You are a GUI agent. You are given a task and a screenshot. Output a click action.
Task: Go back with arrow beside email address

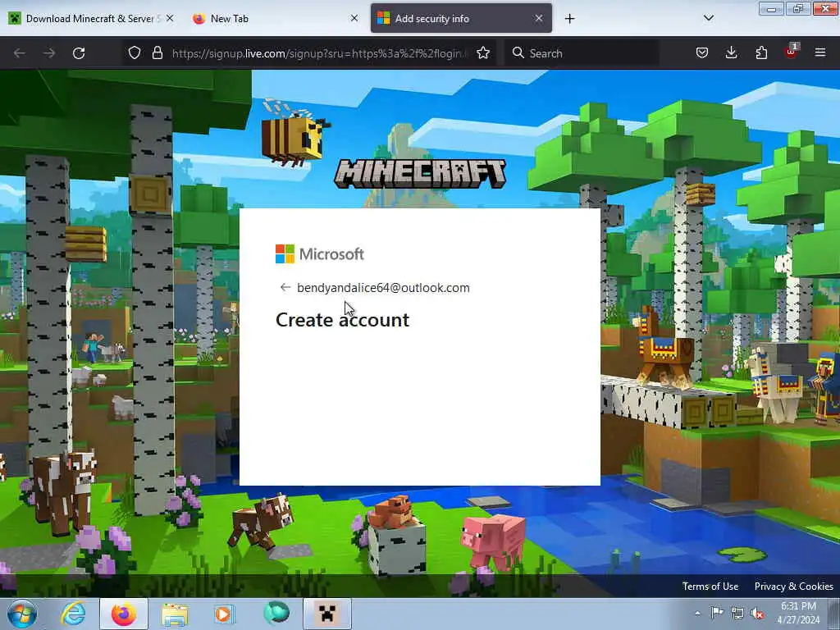tap(285, 288)
